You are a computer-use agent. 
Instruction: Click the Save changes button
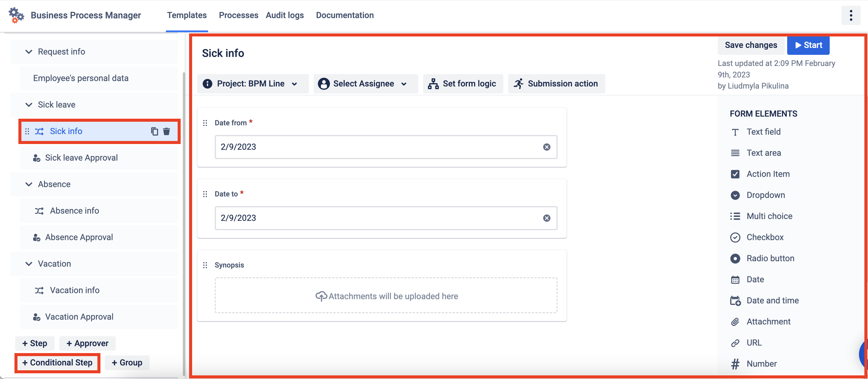pos(751,45)
